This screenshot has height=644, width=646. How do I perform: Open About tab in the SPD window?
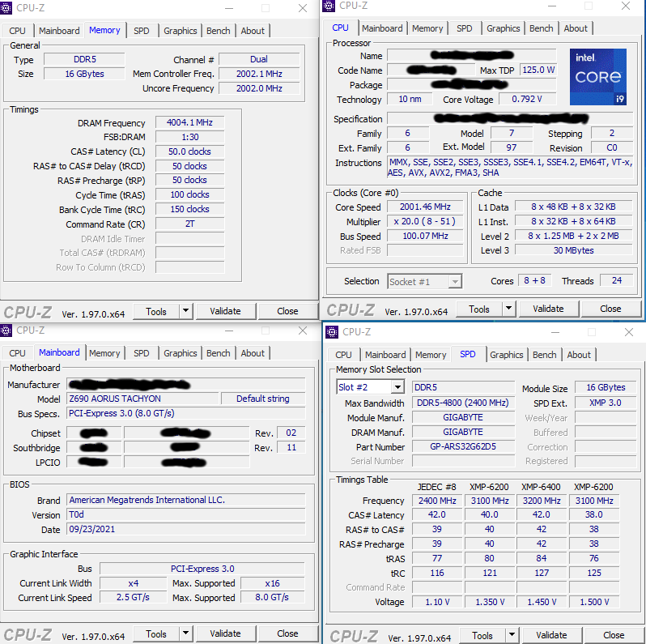(x=579, y=355)
